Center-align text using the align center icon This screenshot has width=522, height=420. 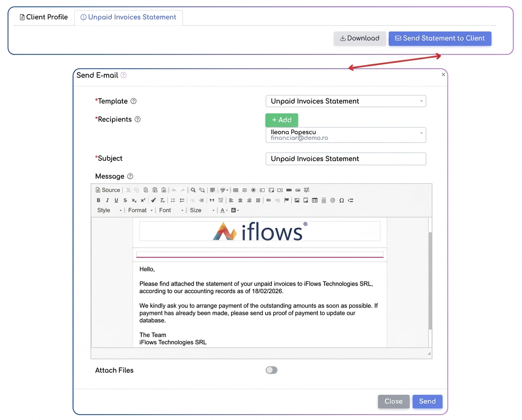pos(240,200)
